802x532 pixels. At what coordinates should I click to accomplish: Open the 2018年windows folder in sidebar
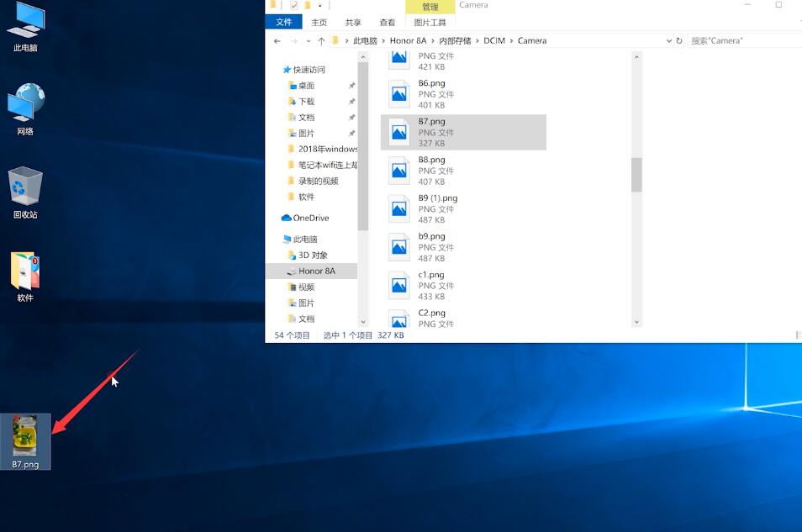click(x=322, y=149)
